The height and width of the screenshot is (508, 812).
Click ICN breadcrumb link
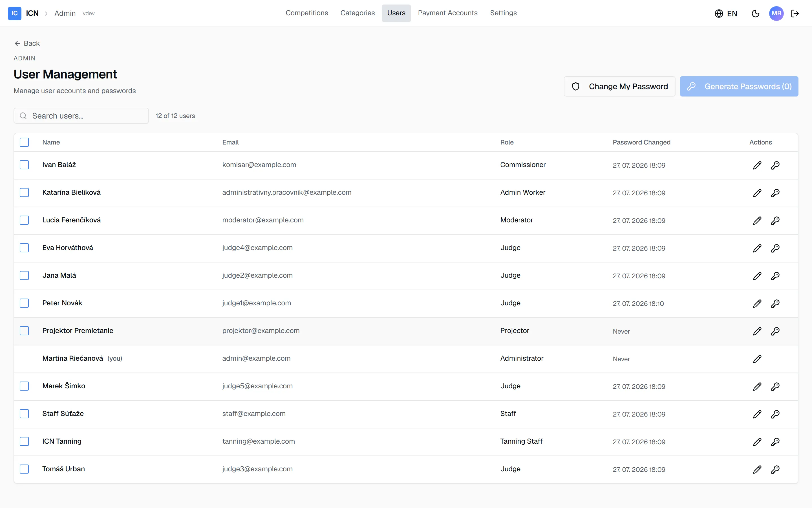click(32, 14)
